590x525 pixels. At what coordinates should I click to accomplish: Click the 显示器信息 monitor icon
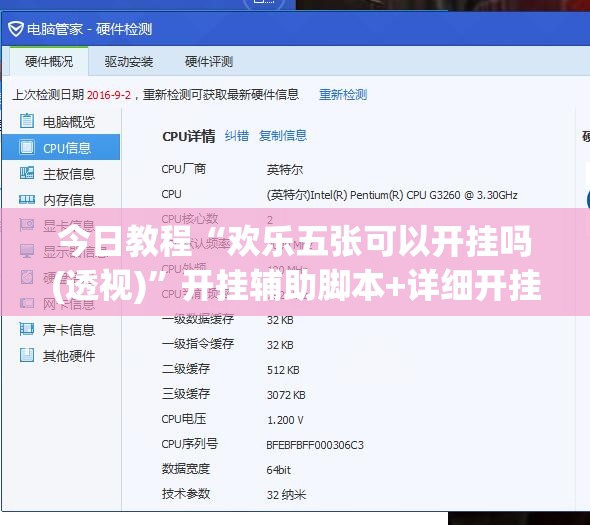[27, 251]
